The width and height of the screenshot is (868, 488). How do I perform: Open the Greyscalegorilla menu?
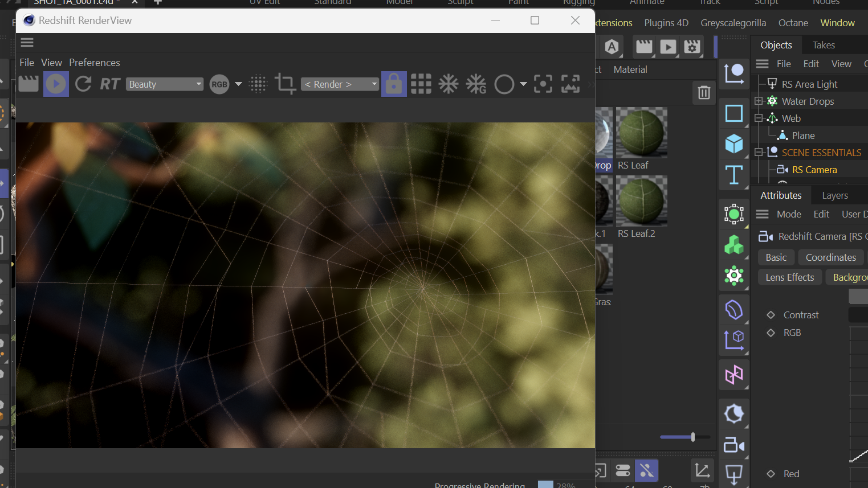pyautogui.click(x=733, y=23)
